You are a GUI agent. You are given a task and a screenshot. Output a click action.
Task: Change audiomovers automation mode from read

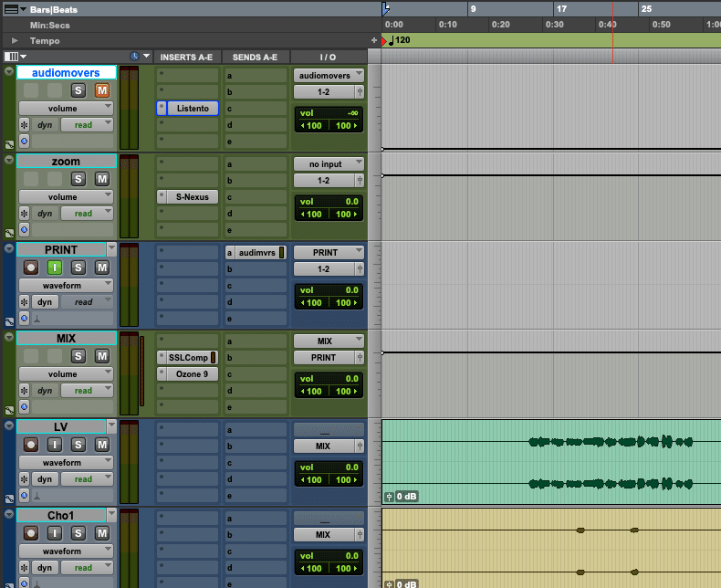[x=87, y=125]
